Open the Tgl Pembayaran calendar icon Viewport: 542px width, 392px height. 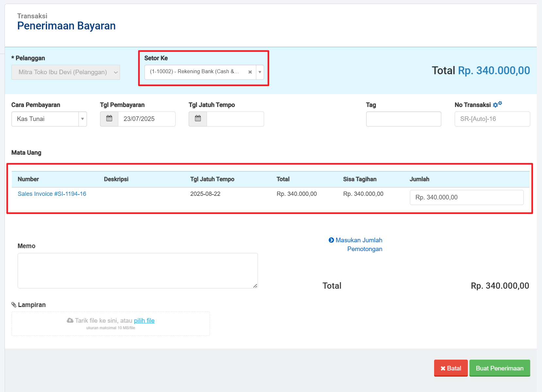click(x=109, y=119)
